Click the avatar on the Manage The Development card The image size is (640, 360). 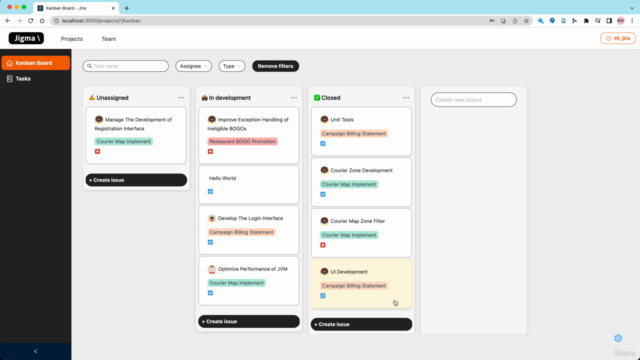pyautogui.click(x=99, y=120)
